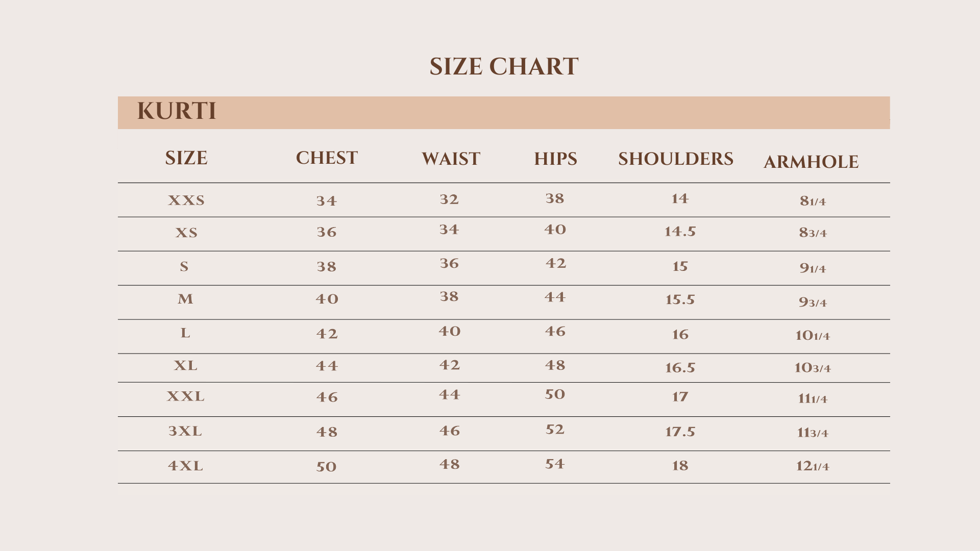980x551 pixels.
Task: Click the 17.5 shoulders value
Action: 680,432
